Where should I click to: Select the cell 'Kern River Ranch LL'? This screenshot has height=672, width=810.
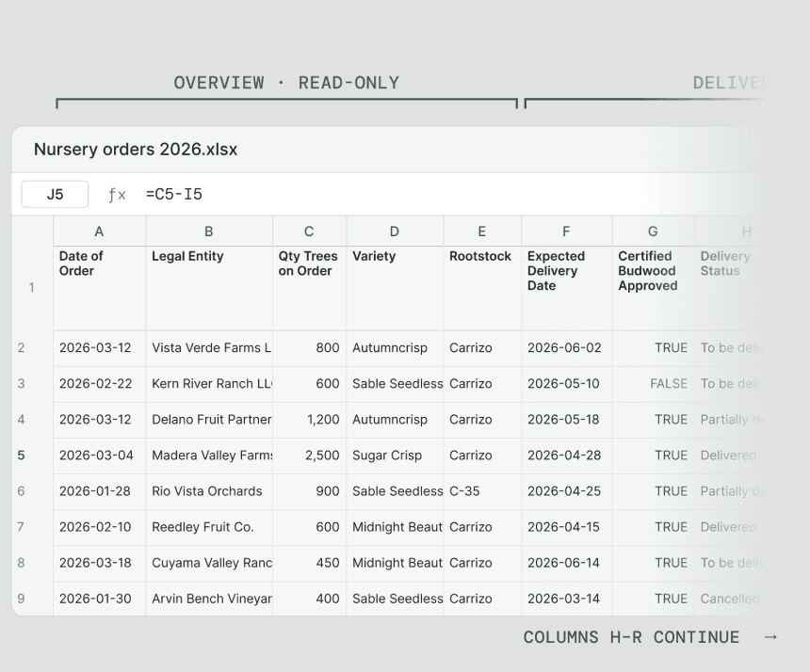click(209, 384)
